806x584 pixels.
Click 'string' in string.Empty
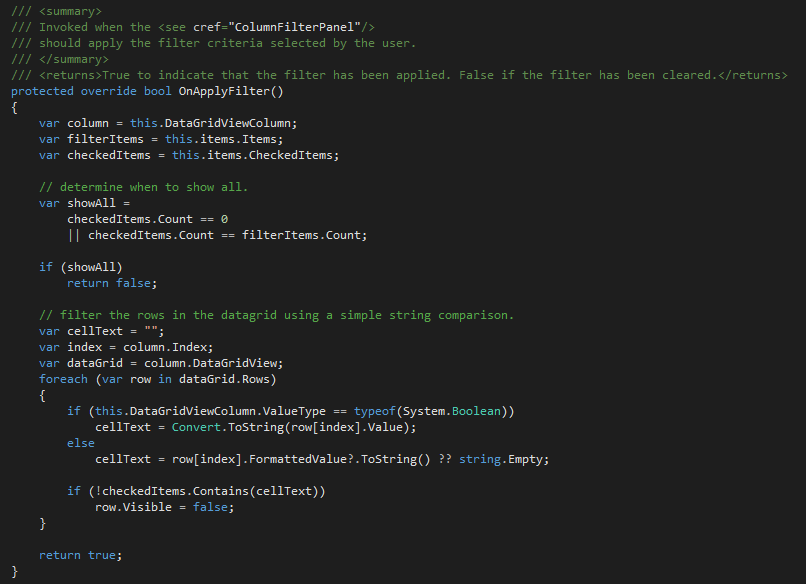point(480,459)
